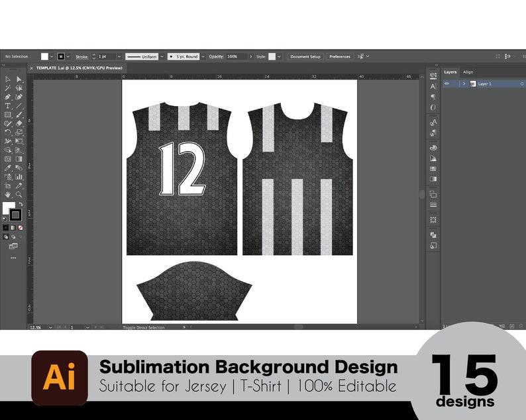Click Layer 1 target circle
This screenshot has width=526, height=420.
pos(522,83)
